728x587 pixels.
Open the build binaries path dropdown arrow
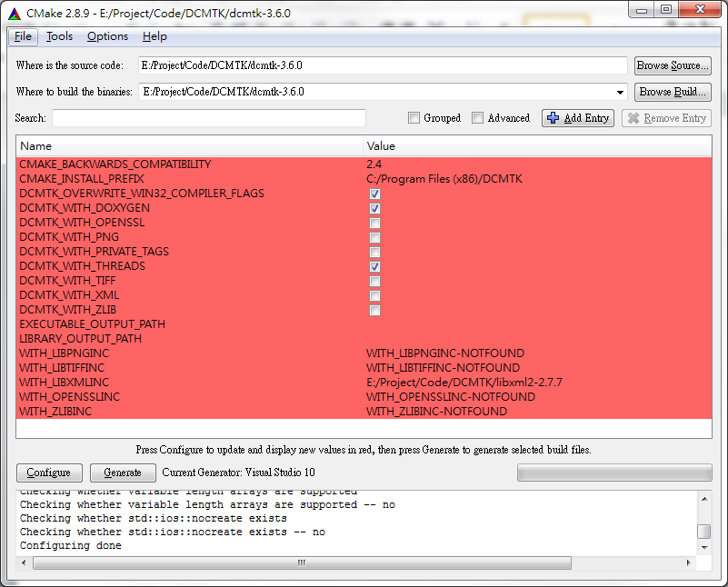(620, 92)
